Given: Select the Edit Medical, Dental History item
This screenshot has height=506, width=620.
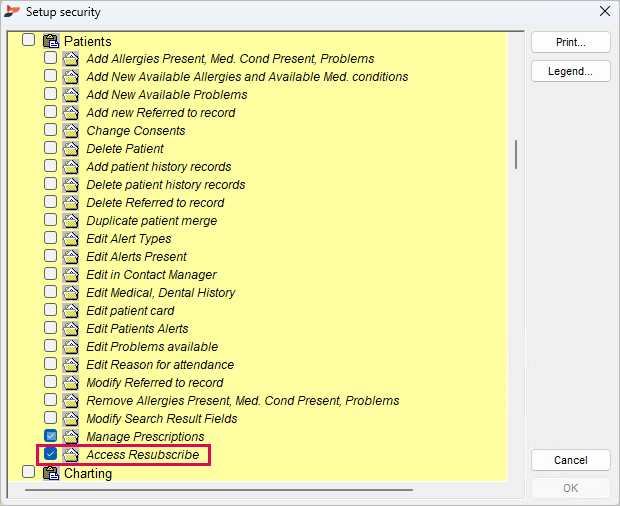Looking at the screenshot, I should 161,293.
